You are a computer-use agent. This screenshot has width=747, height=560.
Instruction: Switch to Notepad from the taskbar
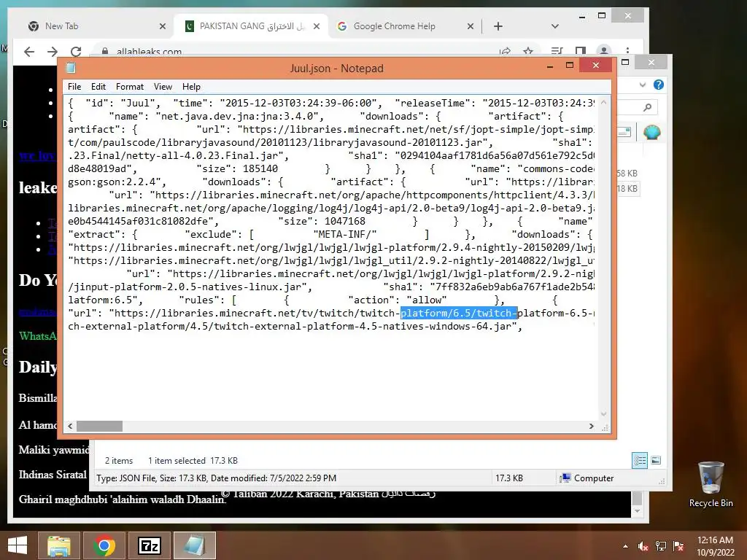click(x=194, y=545)
